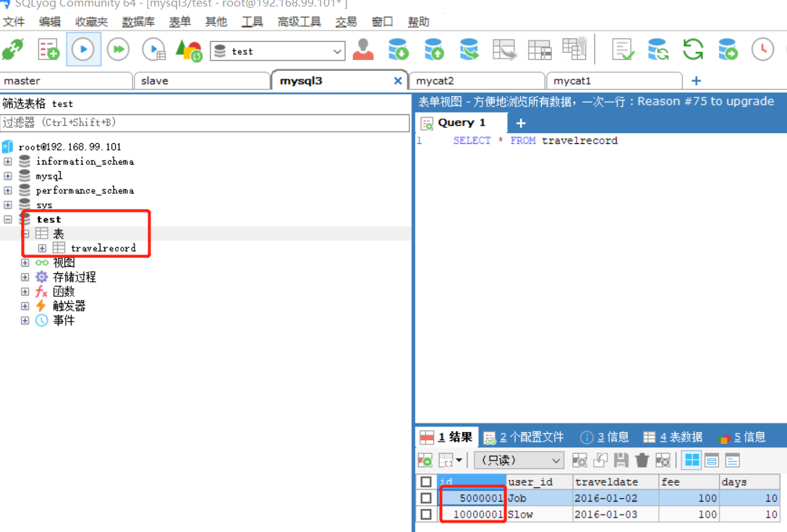Collapse the test database node
The image size is (787, 532).
(7, 219)
